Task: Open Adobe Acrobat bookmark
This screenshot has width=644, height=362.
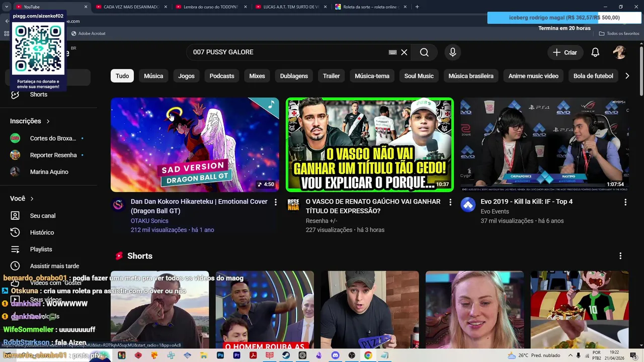Action: coord(89,34)
